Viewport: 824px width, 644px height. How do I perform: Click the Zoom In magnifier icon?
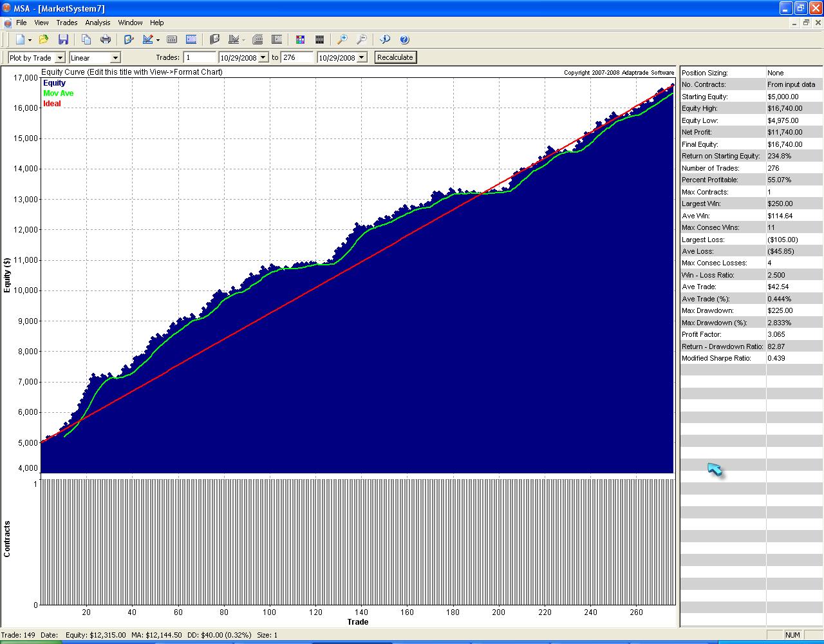[342, 39]
